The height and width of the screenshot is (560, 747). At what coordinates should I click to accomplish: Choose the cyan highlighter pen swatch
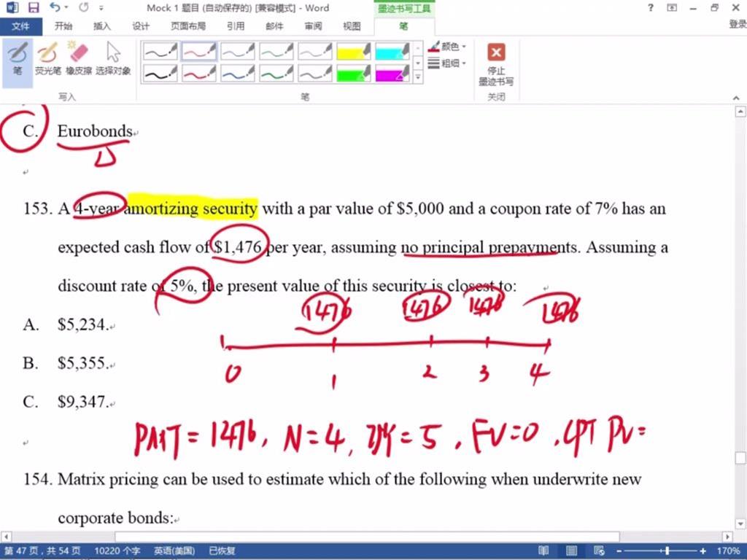(x=392, y=51)
